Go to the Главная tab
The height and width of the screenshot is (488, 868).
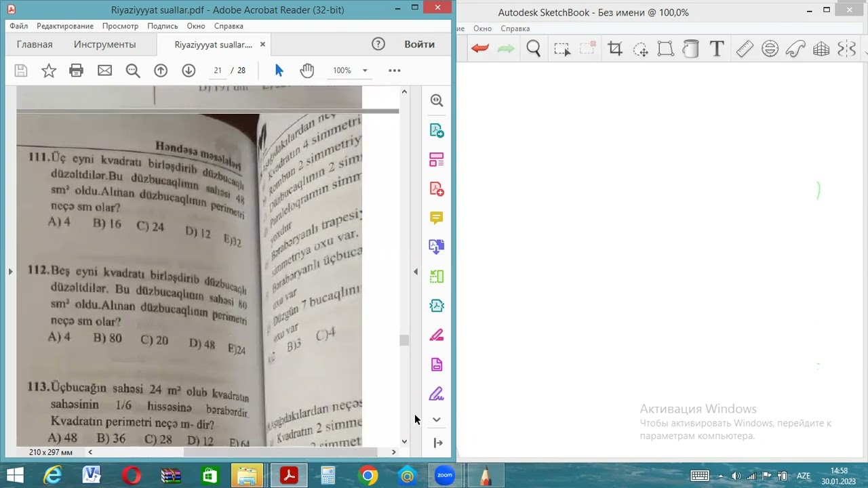35,44
